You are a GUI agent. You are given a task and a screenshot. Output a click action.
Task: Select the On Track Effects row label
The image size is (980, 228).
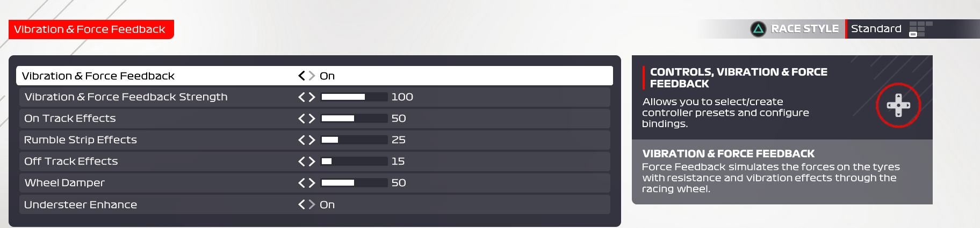click(70, 119)
